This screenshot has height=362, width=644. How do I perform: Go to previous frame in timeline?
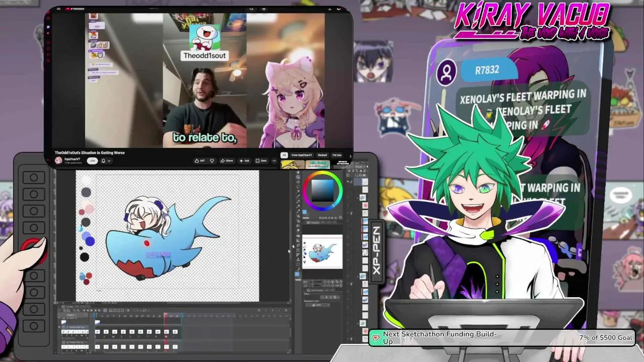click(88, 310)
